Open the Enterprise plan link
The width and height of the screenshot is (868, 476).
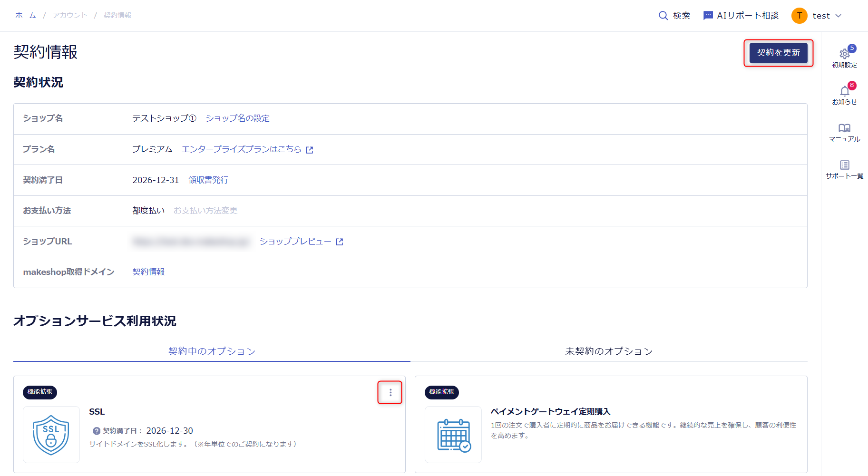tap(247, 149)
